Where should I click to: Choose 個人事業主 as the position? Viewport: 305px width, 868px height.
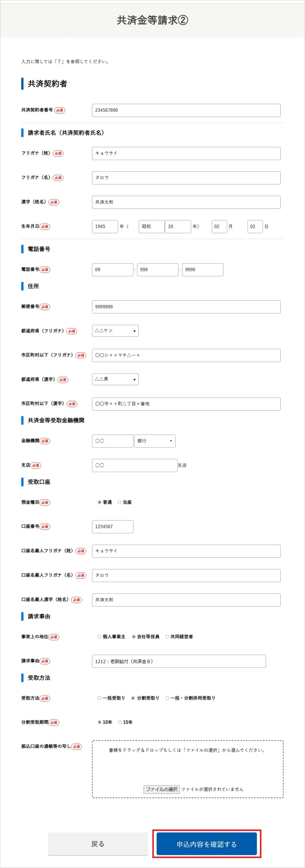point(99,637)
